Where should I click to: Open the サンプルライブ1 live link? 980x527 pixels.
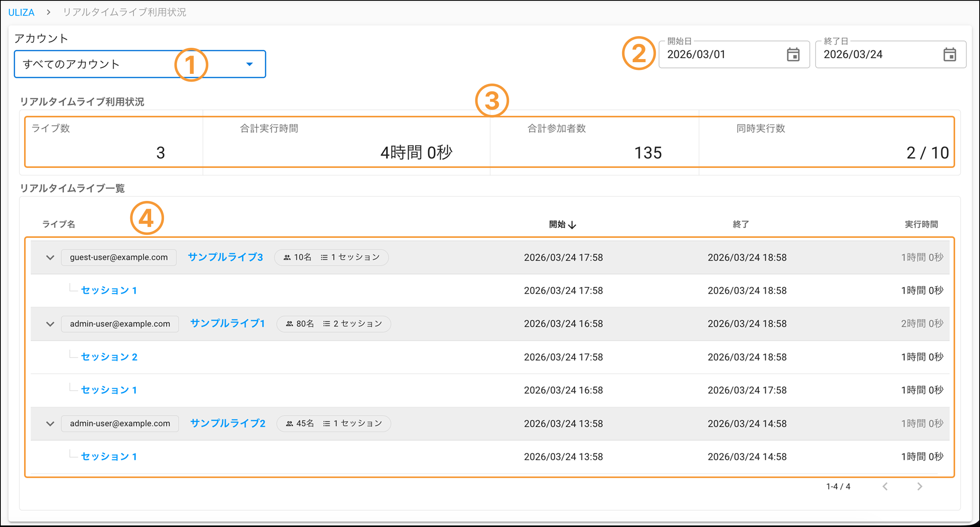click(x=227, y=323)
